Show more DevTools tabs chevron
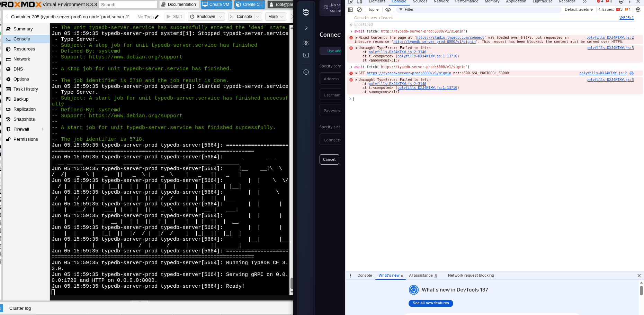This screenshot has width=644, height=315. 585,2
